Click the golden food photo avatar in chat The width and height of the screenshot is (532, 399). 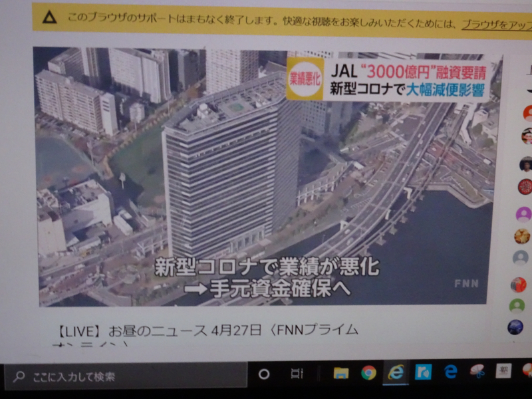pos(522,236)
